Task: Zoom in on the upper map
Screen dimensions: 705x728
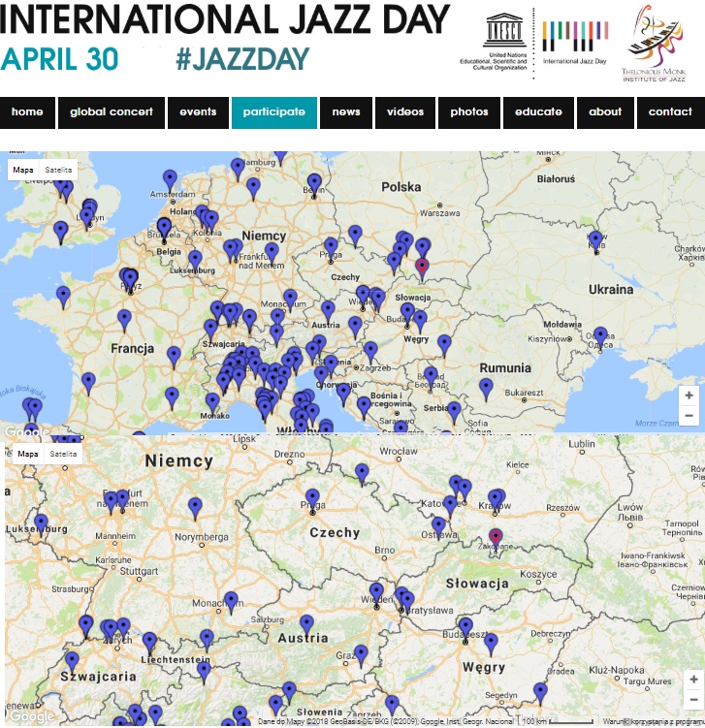Action: click(689, 396)
